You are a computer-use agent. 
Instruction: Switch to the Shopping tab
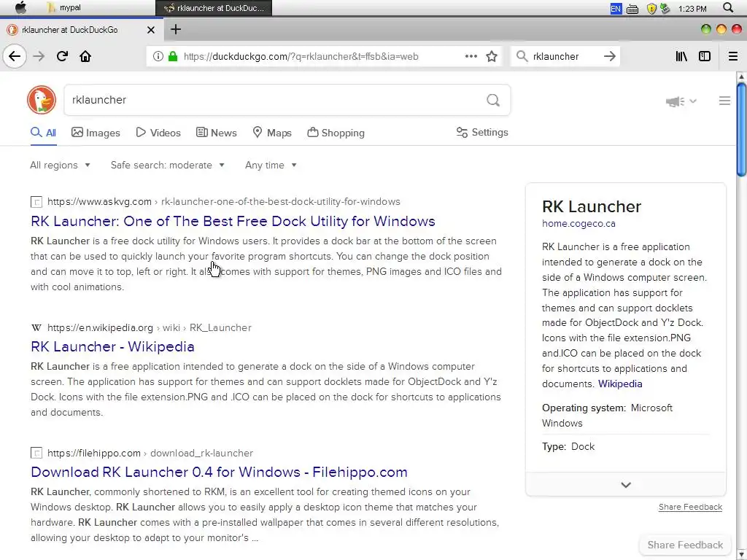(x=336, y=133)
